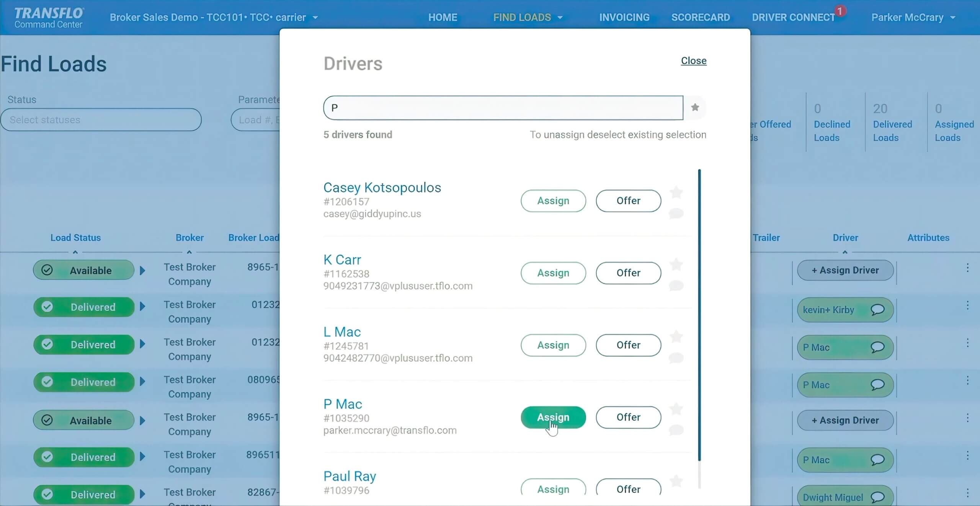Sort by Load Status column
This screenshot has width=980, height=506.
point(75,238)
